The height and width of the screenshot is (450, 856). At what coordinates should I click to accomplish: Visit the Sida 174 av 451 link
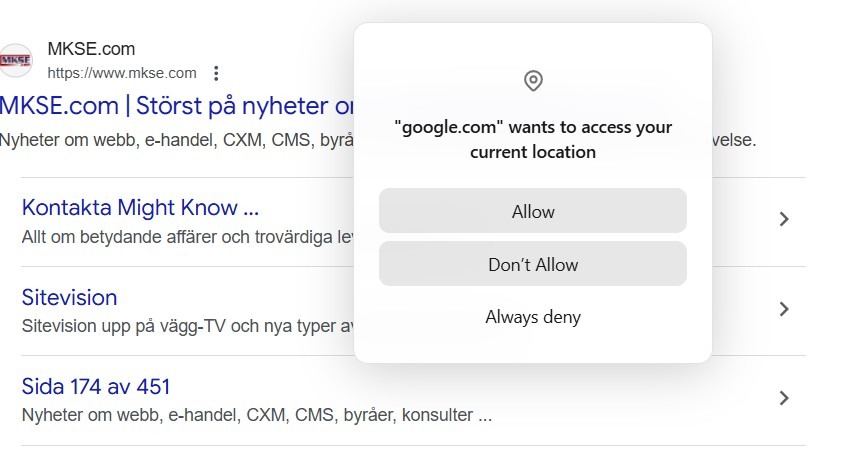96,386
